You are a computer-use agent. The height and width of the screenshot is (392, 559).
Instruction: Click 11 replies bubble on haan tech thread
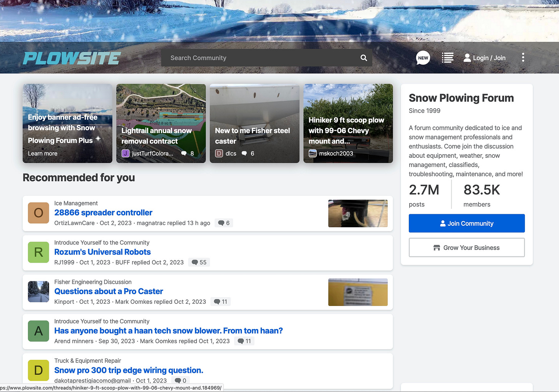(244, 341)
